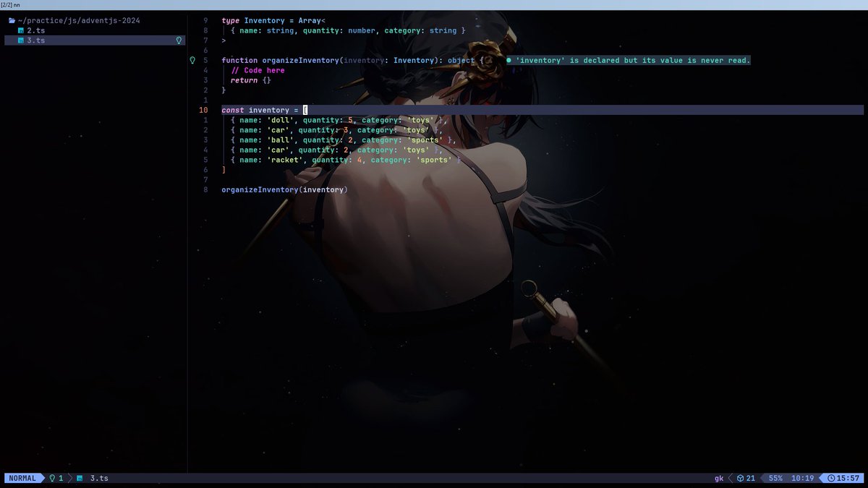The height and width of the screenshot is (488, 868).
Task: Click the lightbulb hint icon on 3.ts row
Action: click(179, 40)
